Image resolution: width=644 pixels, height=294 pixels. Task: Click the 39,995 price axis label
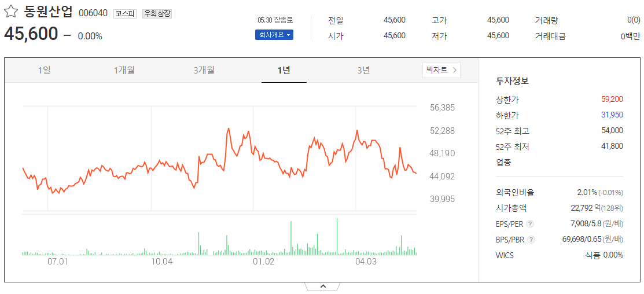(x=442, y=199)
